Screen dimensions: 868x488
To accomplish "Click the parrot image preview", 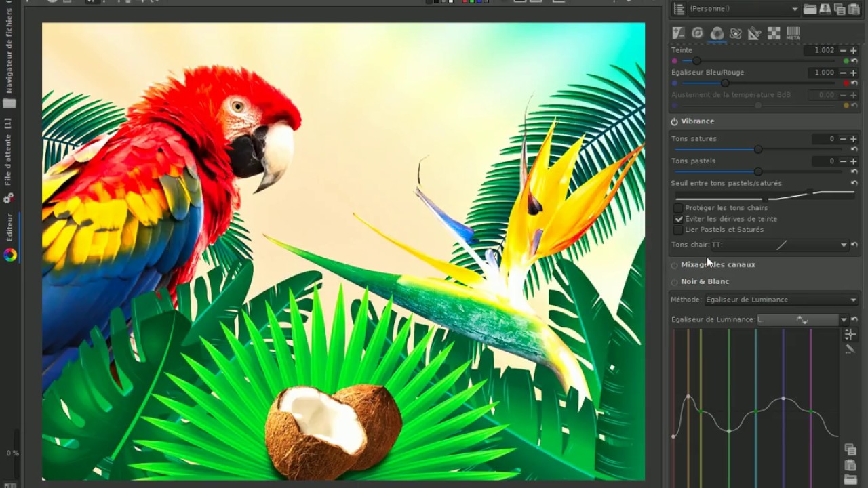I will [x=343, y=251].
